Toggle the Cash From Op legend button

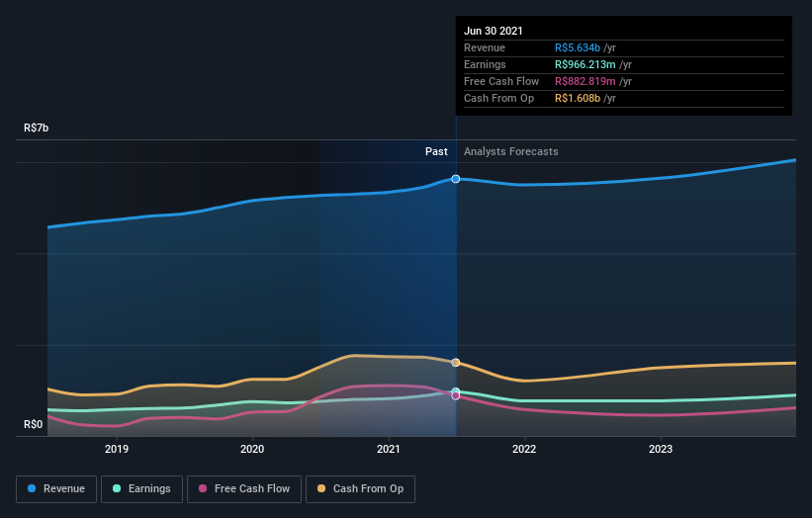(x=360, y=489)
